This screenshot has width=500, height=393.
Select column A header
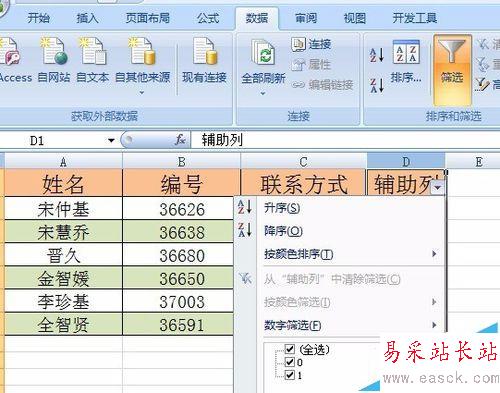[63, 162]
